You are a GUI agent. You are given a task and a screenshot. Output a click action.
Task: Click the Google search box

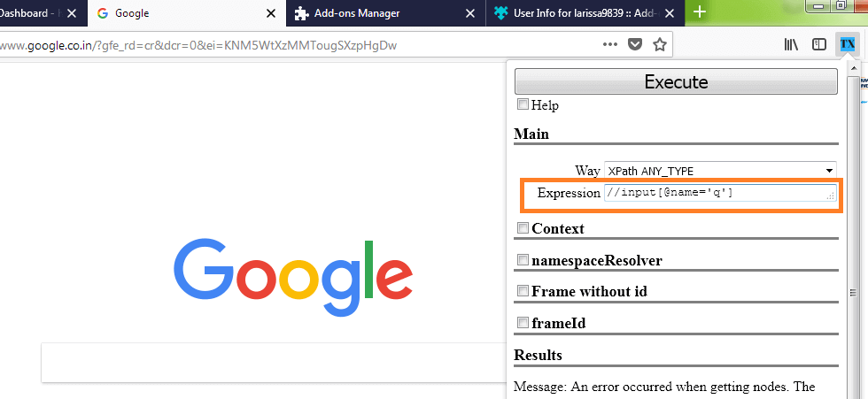pos(274,363)
